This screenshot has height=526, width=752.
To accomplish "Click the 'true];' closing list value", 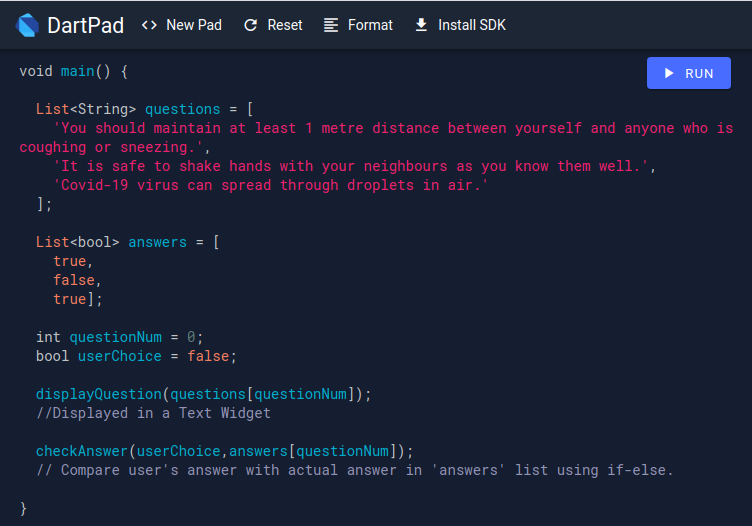I will (x=78, y=299).
